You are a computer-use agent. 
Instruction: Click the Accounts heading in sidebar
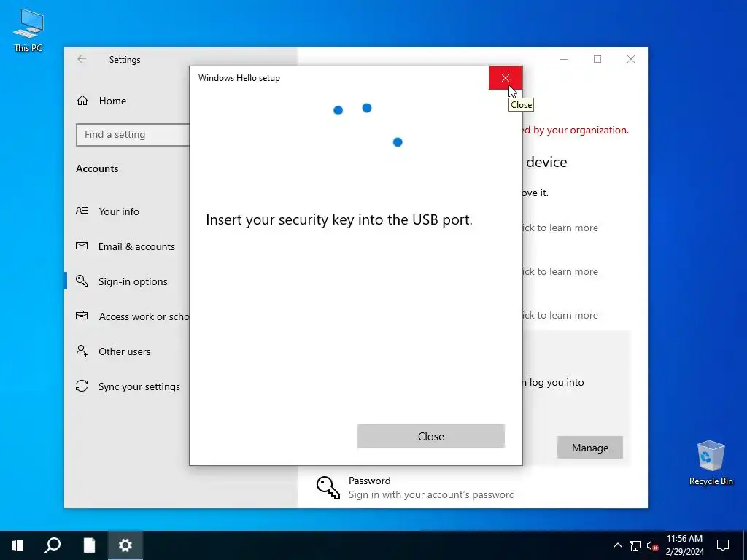[97, 168]
